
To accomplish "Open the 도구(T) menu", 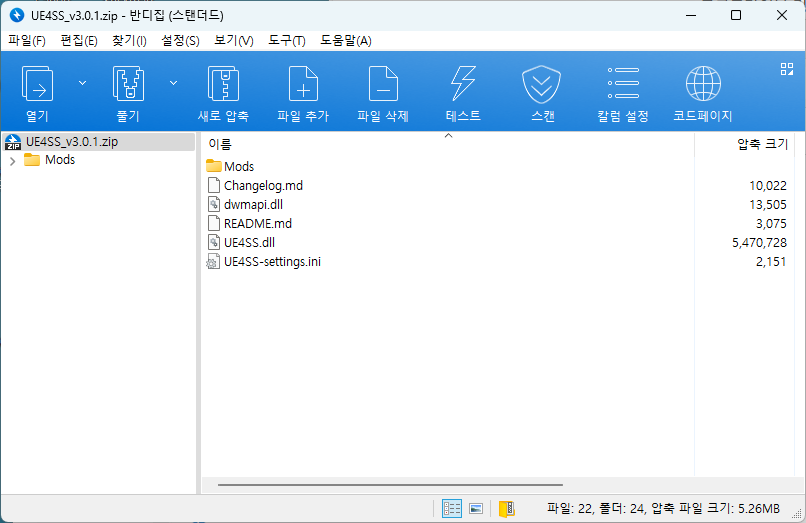I will pos(287,41).
